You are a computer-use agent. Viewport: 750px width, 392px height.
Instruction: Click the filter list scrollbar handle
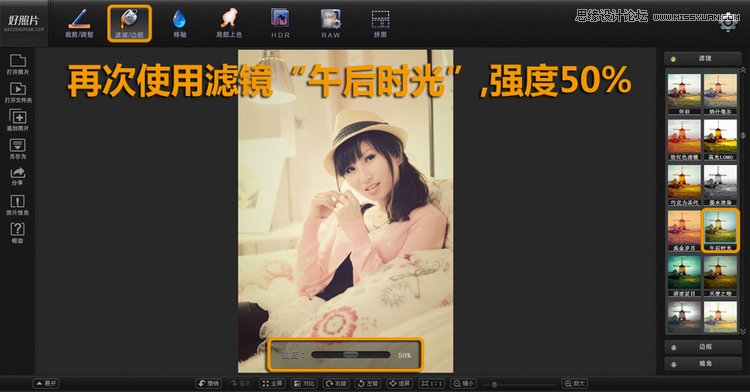tap(743, 136)
